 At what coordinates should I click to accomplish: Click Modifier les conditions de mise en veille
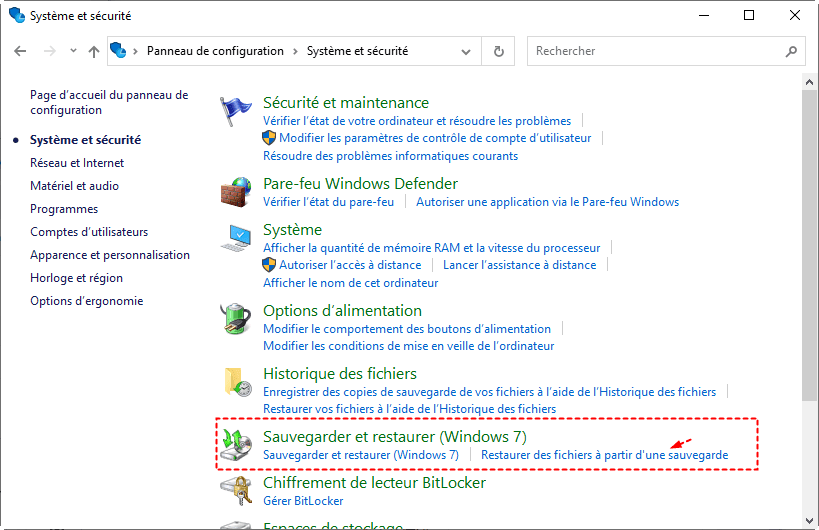point(408,346)
